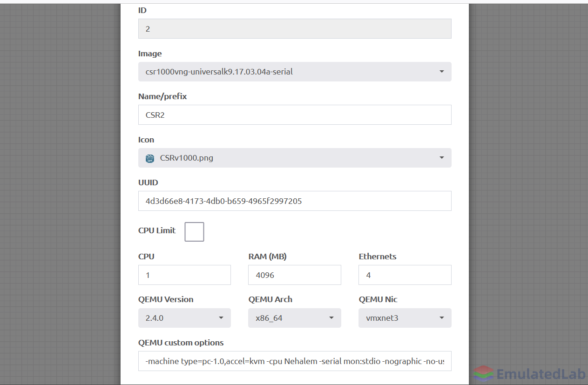This screenshot has height=385, width=588.
Task: Open the Icon dropdown selector
Action: coord(295,158)
